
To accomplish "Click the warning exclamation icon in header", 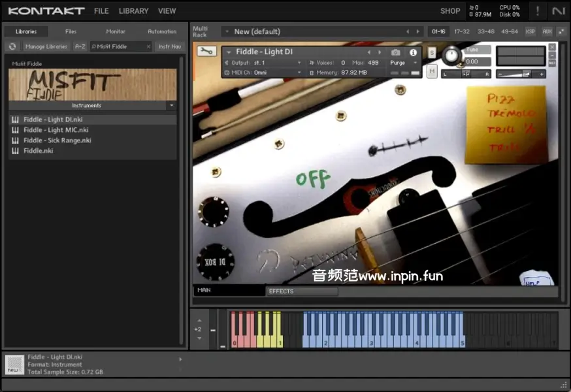I will [x=538, y=10].
